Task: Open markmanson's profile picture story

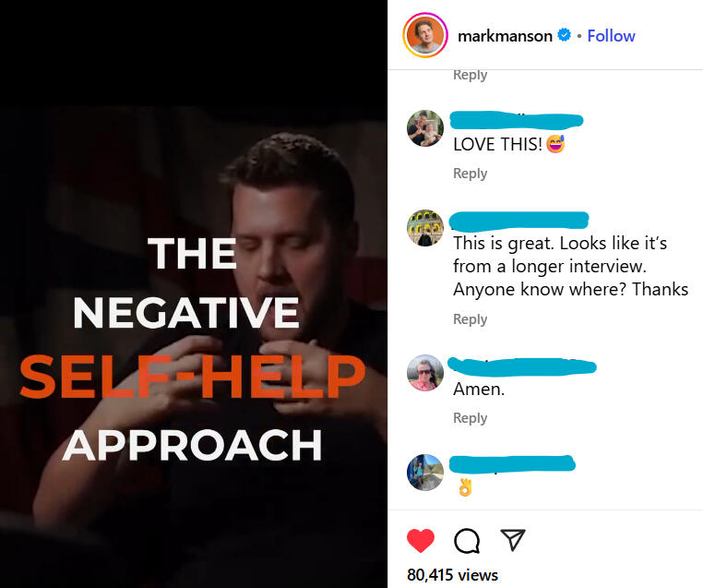Action: [425, 35]
